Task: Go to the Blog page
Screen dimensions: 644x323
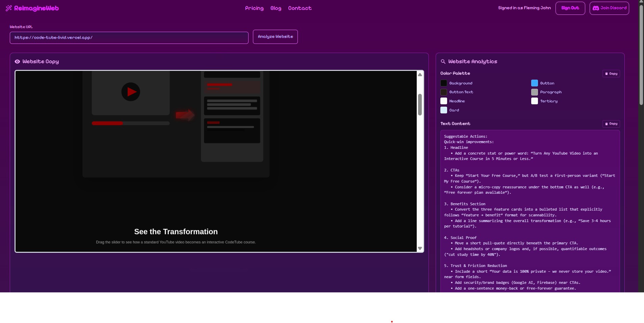Action: [276, 8]
